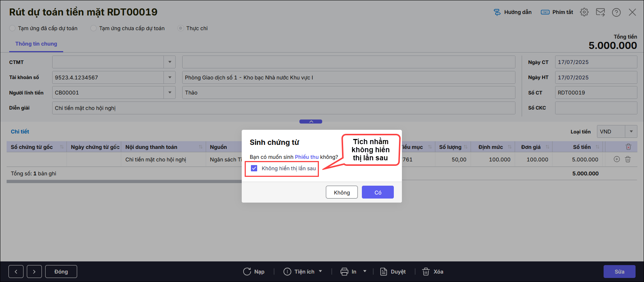The image size is (644, 282).
Task: Go to previous record arrow
Action: tap(16, 272)
